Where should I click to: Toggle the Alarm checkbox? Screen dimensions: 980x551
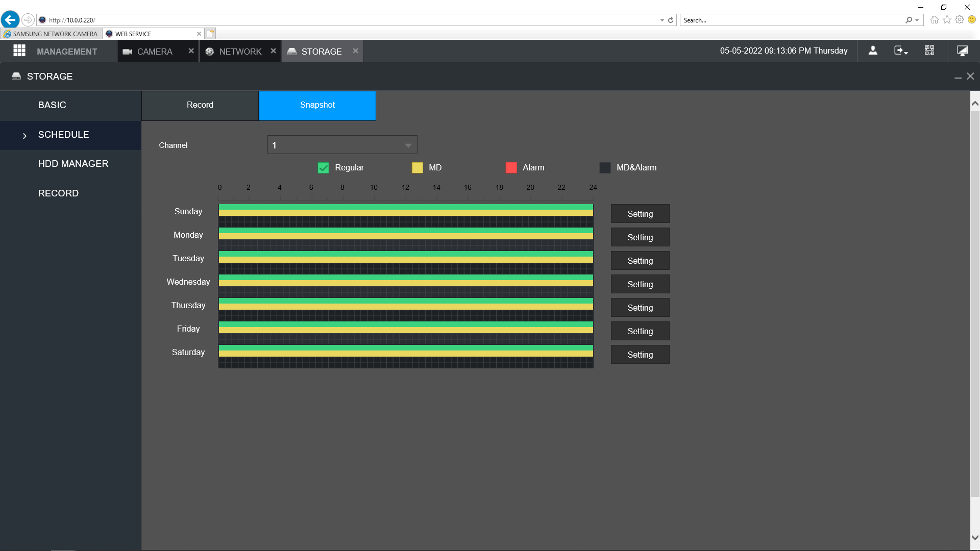511,168
